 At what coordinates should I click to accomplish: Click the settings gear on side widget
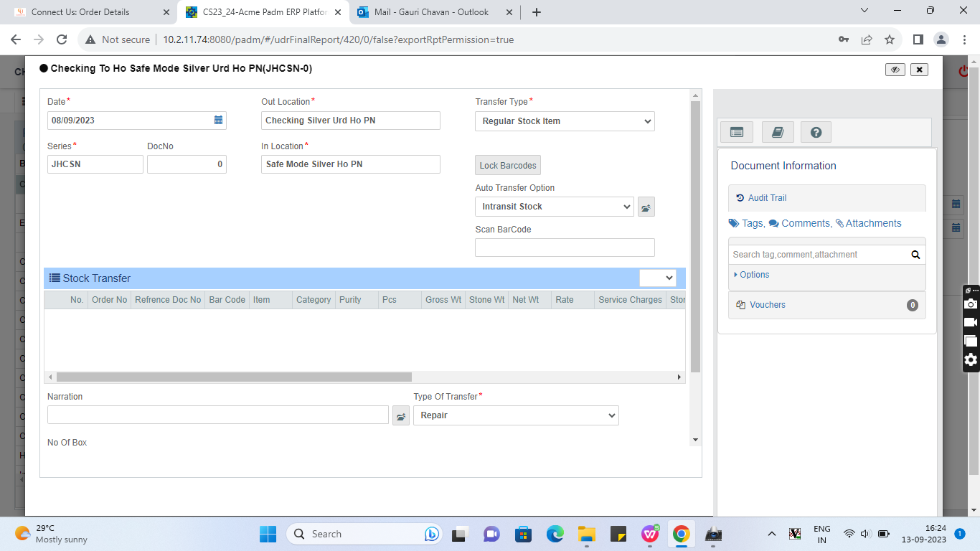click(x=971, y=359)
